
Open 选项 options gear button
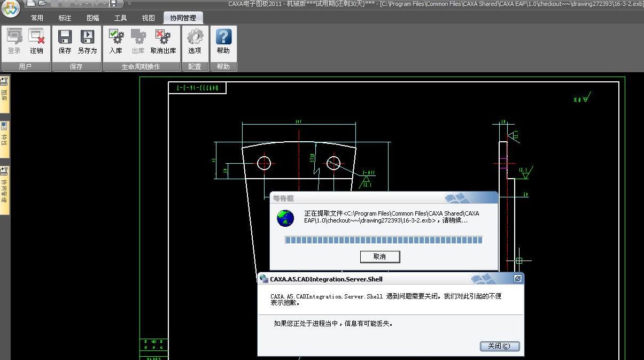195,42
